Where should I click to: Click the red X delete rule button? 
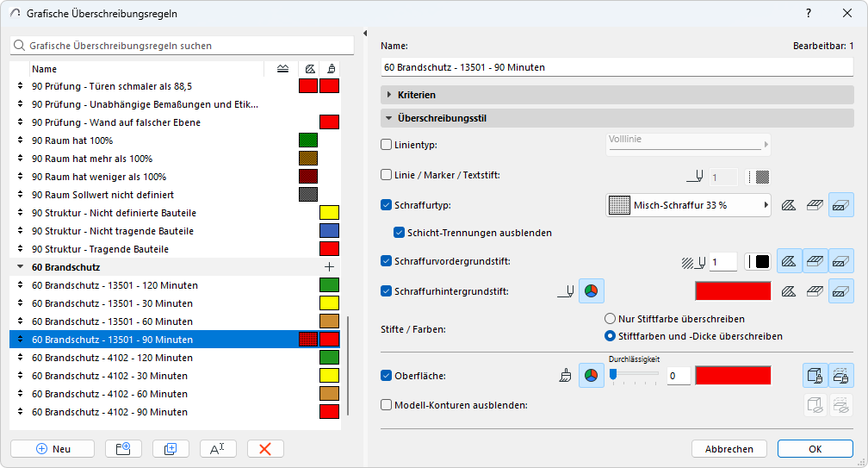pyautogui.click(x=265, y=449)
